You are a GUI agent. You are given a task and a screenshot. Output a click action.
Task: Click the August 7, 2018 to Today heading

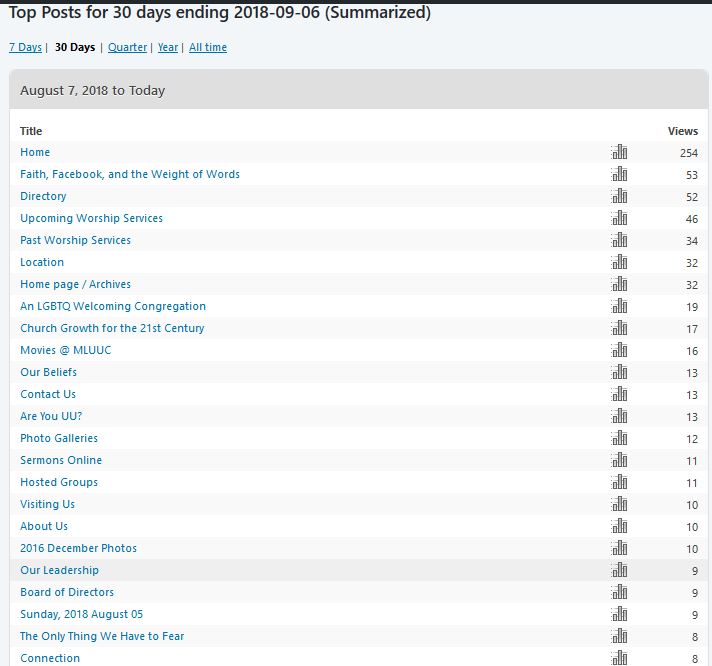(x=92, y=90)
